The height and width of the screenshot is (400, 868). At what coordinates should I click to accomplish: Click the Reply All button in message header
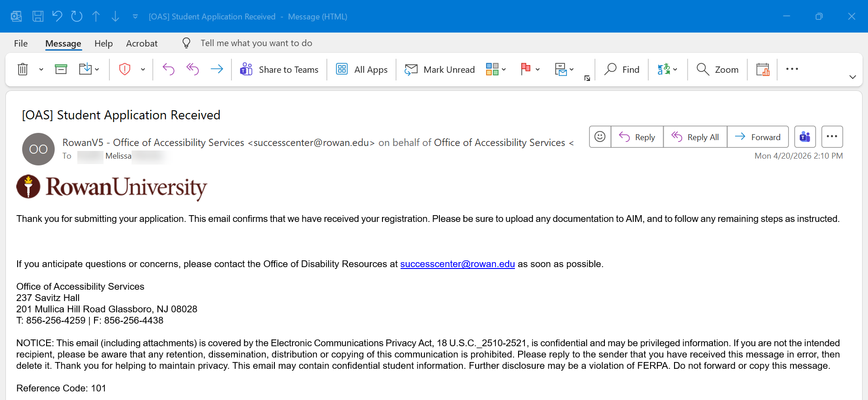pos(695,136)
